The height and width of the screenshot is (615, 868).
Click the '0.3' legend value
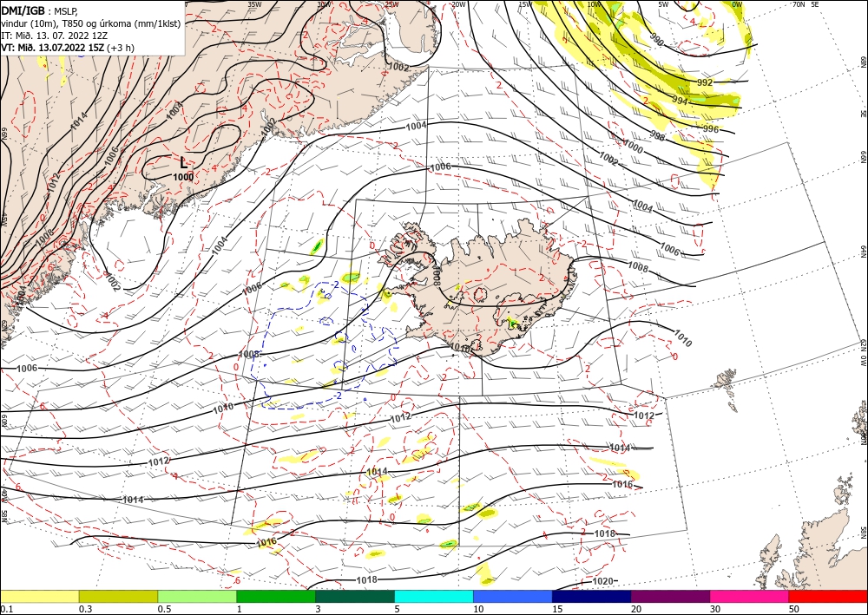(85, 609)
